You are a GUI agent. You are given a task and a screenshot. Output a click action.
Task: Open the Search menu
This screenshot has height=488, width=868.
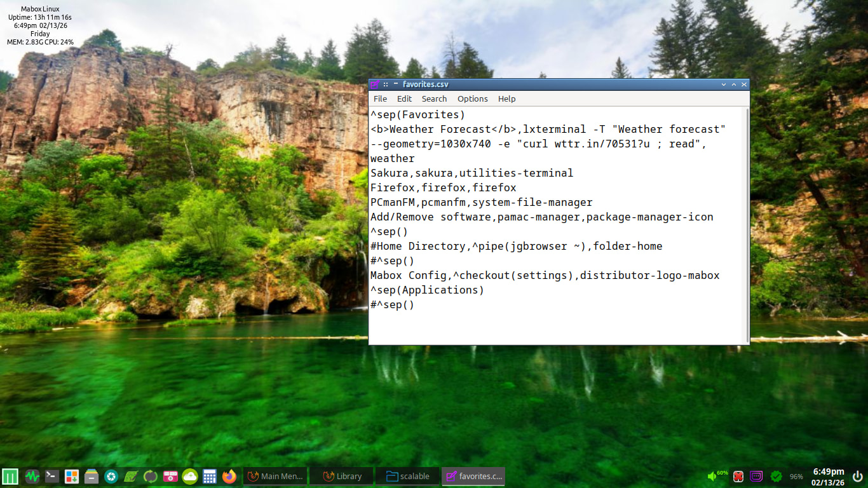434,98
